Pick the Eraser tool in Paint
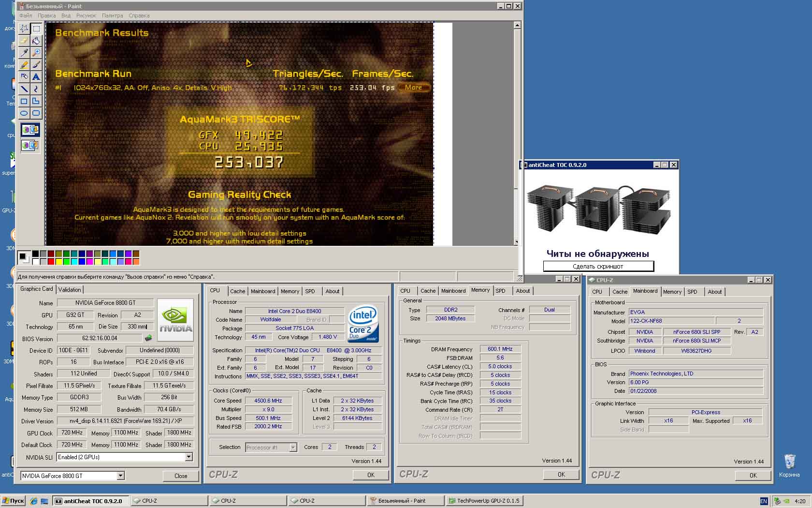Screen dimensions: 812x508 (24, 41)
